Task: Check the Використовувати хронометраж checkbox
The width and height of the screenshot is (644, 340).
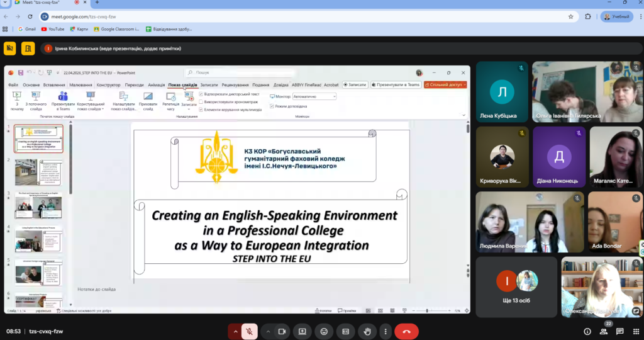Action: pyautogui.click(x=201, y=101)
